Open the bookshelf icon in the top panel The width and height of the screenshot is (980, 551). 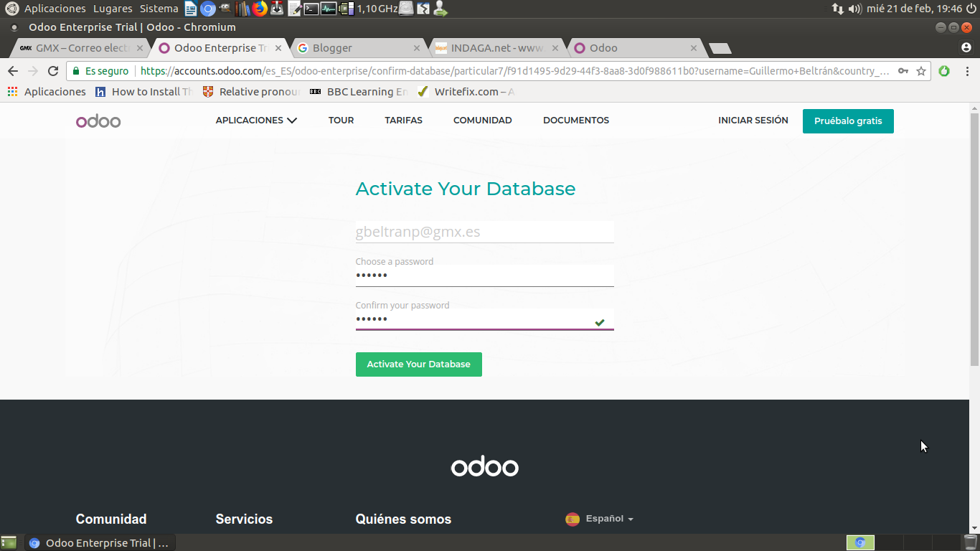pos(242,9)
